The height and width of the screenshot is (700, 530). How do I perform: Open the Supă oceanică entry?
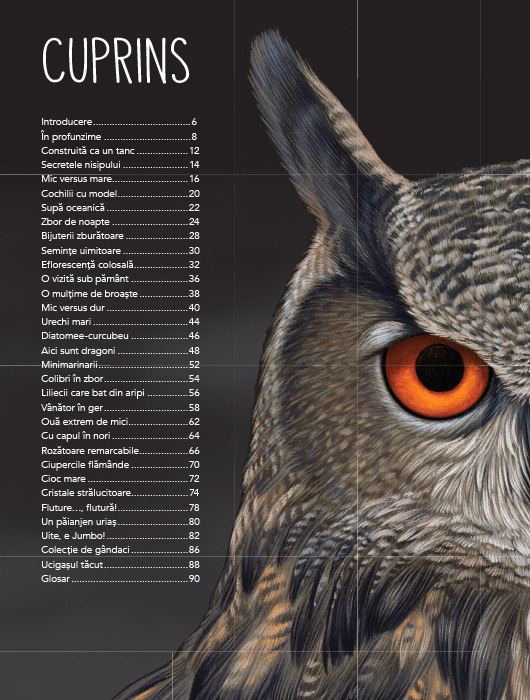click(120, 208)
